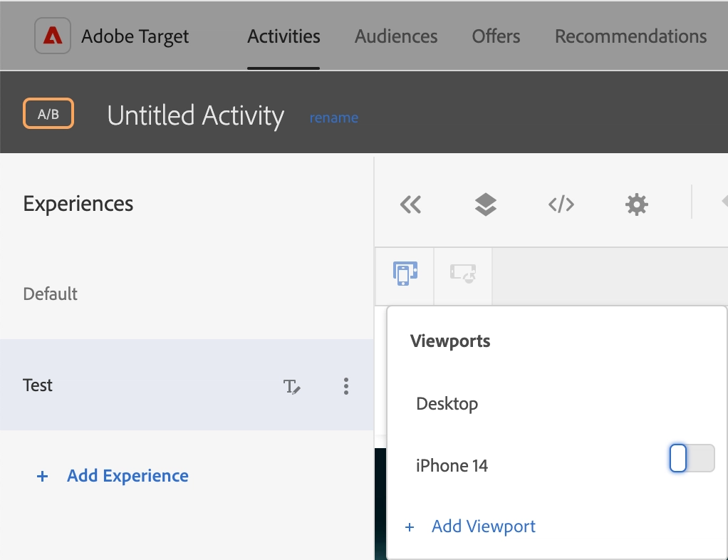728x560 pixels.
Task: Open the Recommendations tab
Action: click(x=631, y=36)
